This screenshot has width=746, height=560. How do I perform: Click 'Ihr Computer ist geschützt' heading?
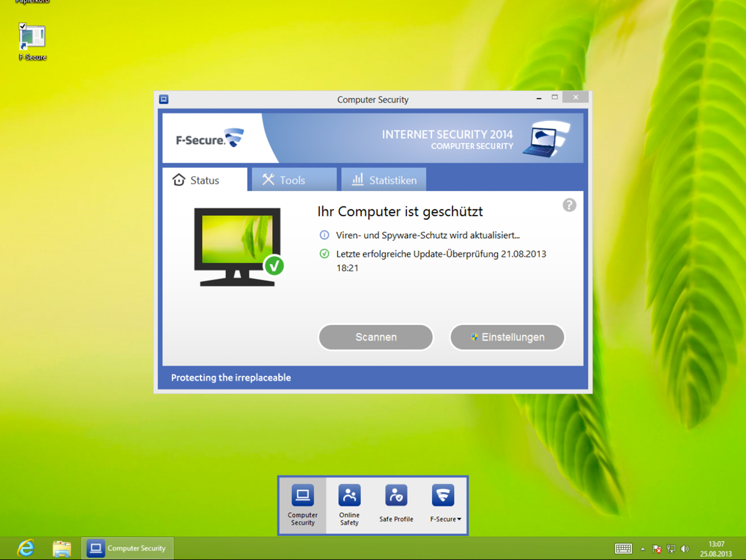(x=400, y=211)
